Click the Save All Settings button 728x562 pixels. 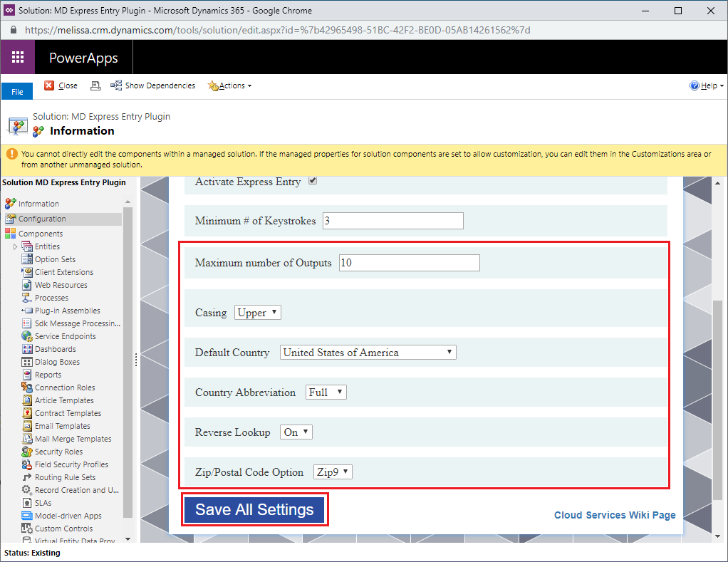pos(254,510)
